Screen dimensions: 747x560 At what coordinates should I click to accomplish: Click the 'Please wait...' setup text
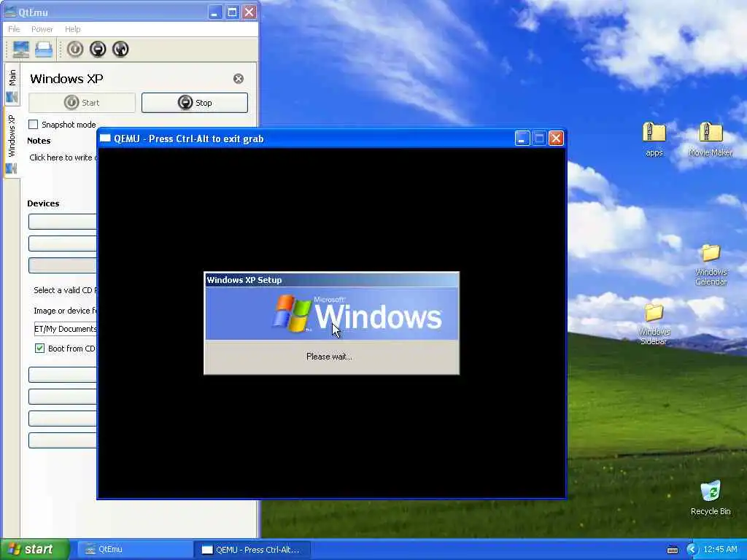click(x=329, y=357)
